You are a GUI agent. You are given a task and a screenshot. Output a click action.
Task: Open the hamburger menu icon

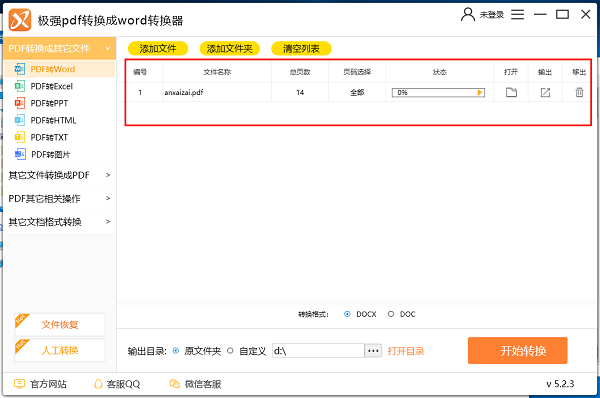517,15
